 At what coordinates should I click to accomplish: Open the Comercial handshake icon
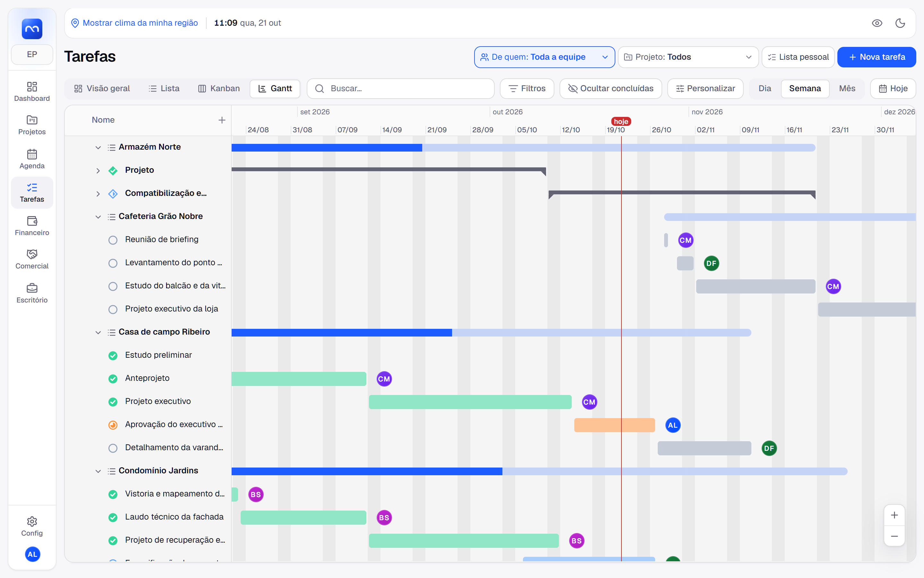pos(32,259)
